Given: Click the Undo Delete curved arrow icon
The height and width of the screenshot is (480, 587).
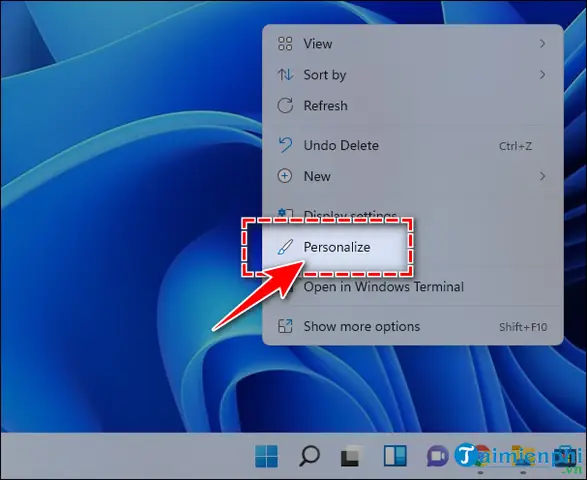Looking at the screenshot, I should click(285, 145).
